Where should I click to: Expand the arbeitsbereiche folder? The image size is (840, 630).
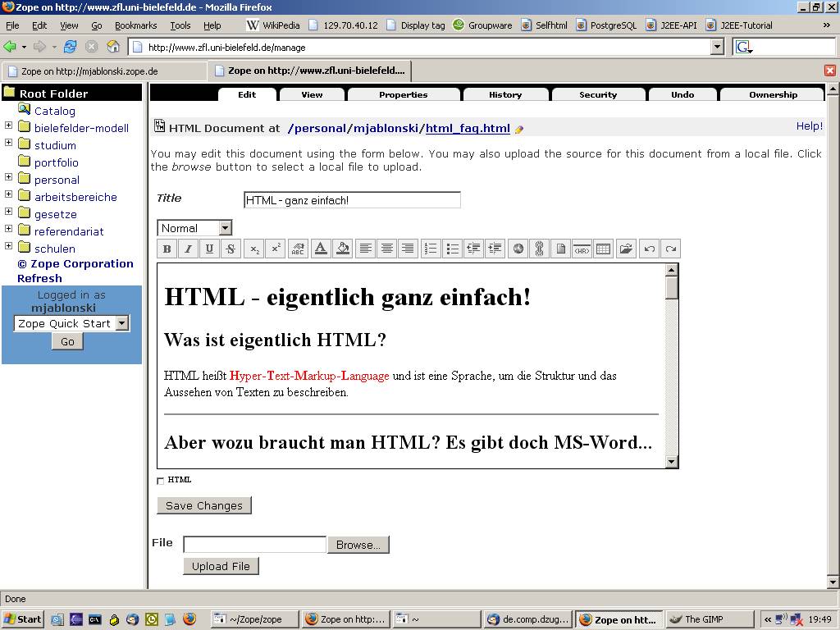(9, 195)
